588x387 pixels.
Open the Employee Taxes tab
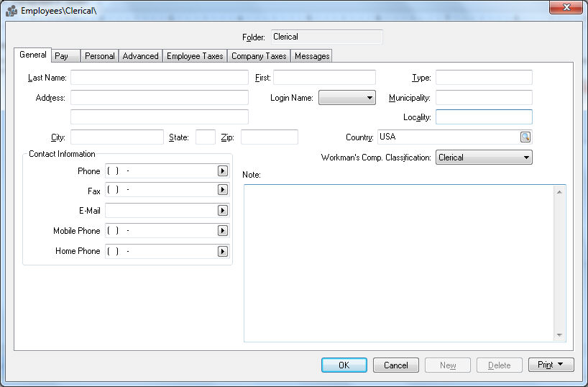coord(195,56)
